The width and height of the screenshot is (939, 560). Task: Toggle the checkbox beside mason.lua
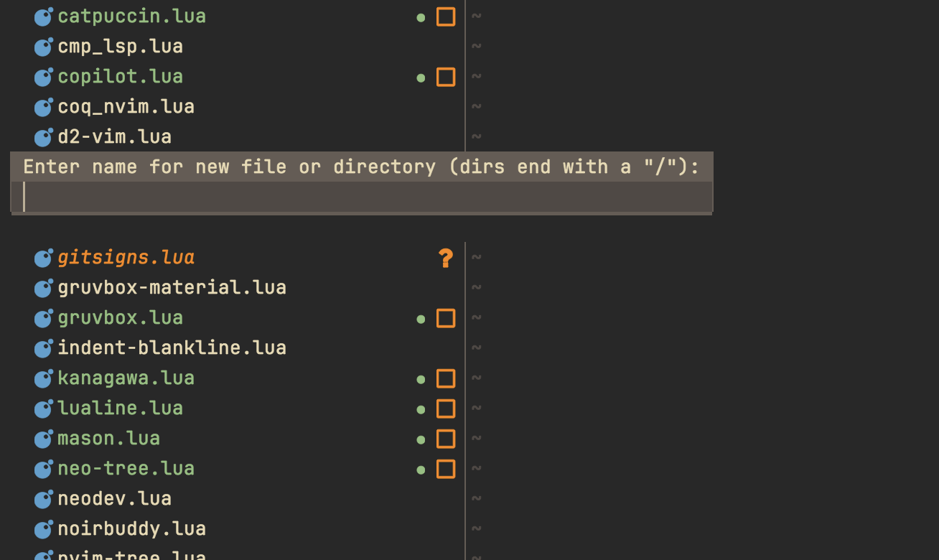[445, 439]
